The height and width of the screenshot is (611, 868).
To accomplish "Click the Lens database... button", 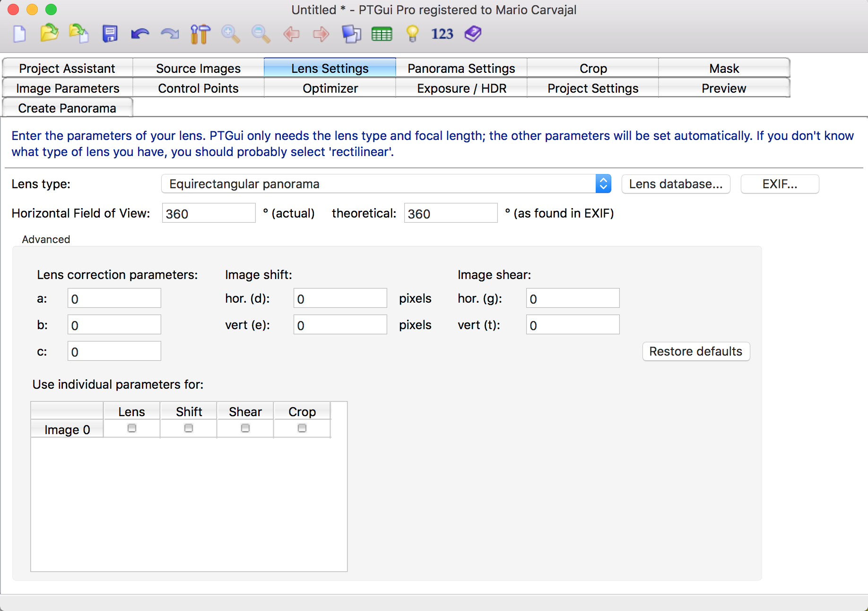I will [676, 184].
